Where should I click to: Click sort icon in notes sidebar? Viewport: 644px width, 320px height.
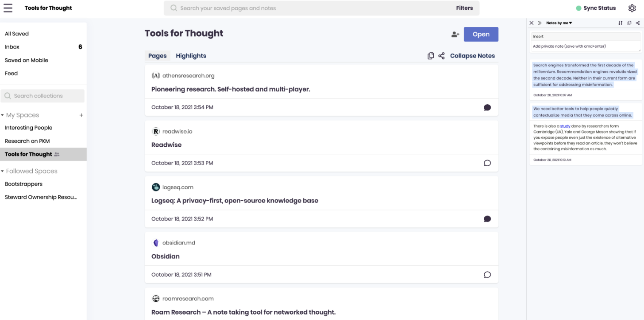point(621,23)
